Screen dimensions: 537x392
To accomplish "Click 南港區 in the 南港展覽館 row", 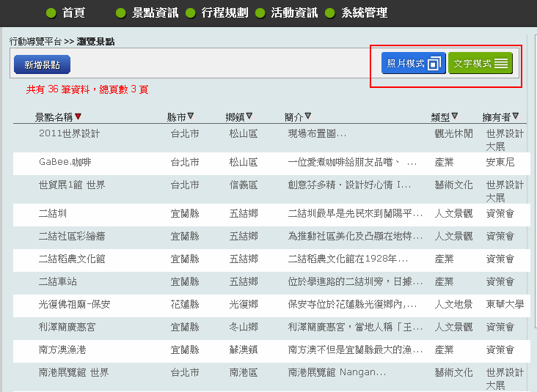I will [244, 372].
